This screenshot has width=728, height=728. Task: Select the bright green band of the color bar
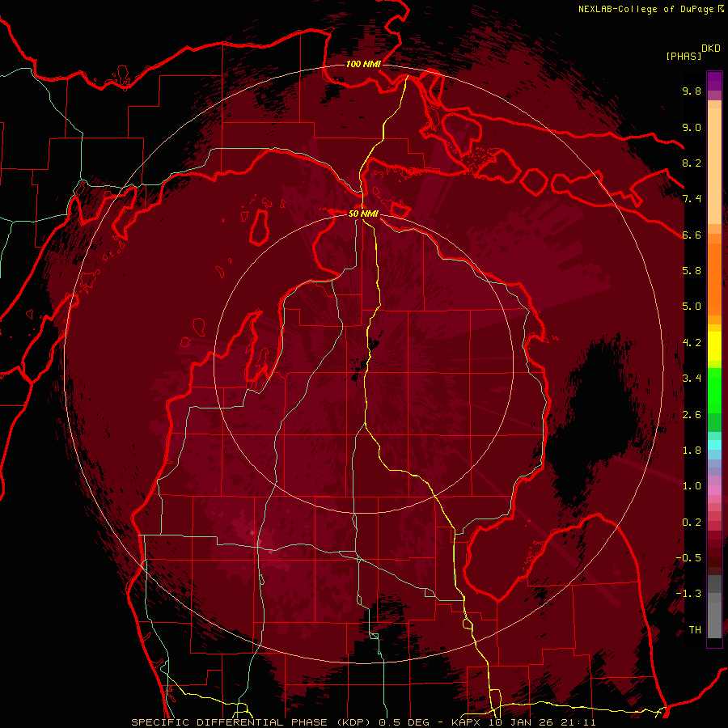pyautogui.click(x=714, y=391)
